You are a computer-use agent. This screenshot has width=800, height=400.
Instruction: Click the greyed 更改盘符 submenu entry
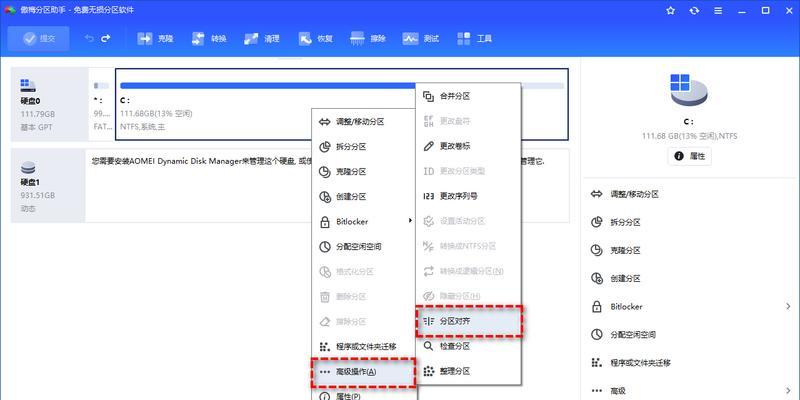click(x=468, y=121)
